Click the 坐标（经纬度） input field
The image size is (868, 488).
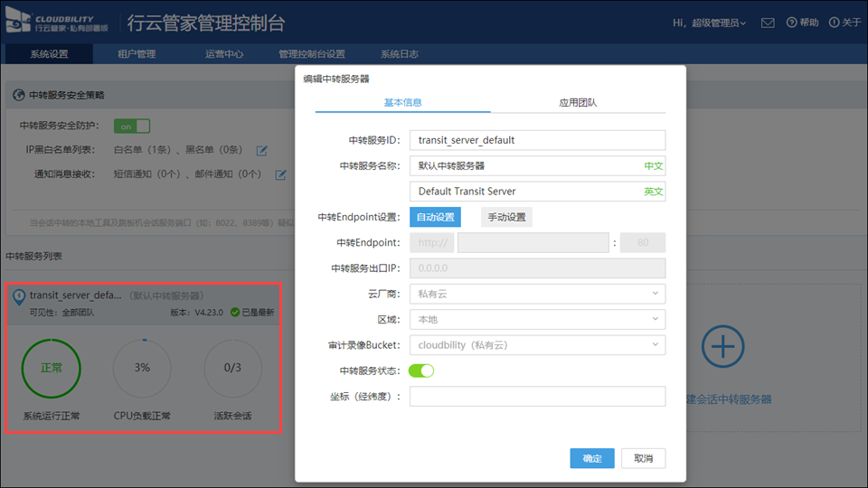(537, 396)
